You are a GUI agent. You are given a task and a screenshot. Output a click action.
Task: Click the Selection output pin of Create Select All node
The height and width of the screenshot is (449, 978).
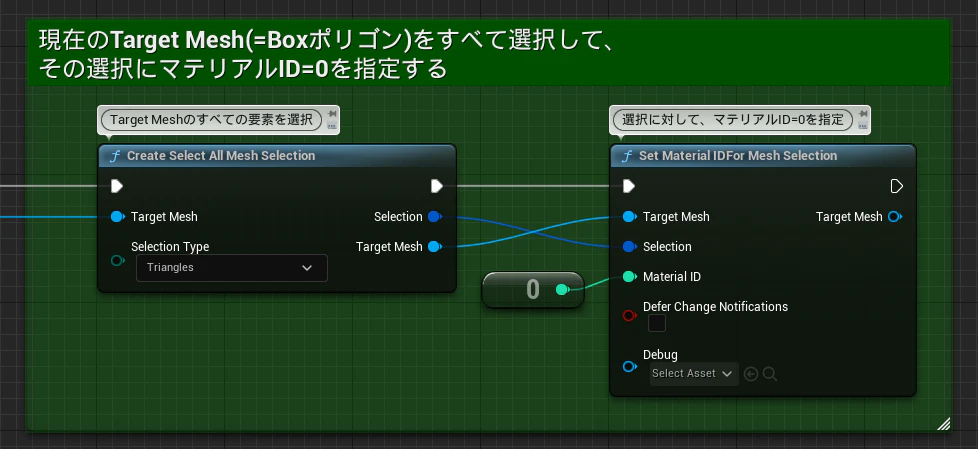pyautogui.click(x=435, y=216)
